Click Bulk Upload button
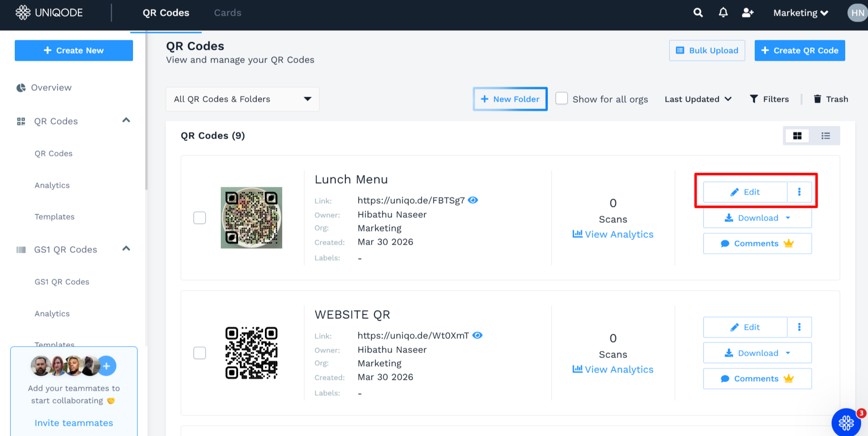 (707, 50)
